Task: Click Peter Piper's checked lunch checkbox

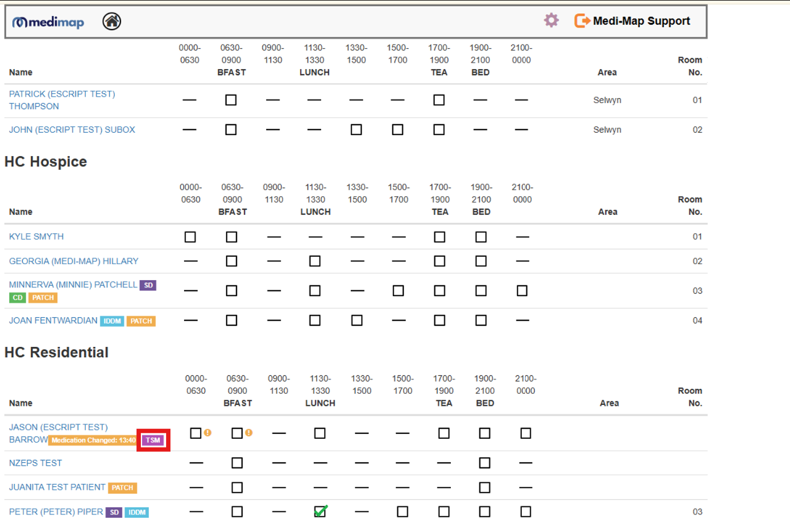Action: click(x=320, y=512)
